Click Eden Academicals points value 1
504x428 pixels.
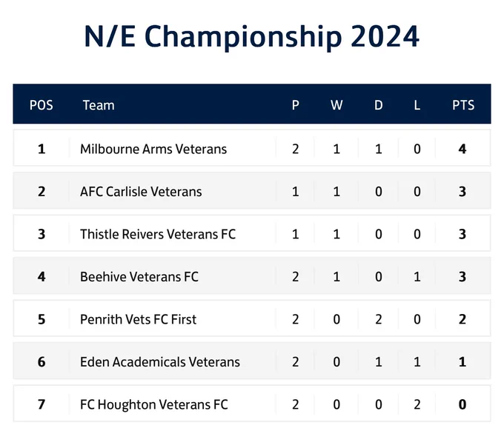click(x=462, y=362)
